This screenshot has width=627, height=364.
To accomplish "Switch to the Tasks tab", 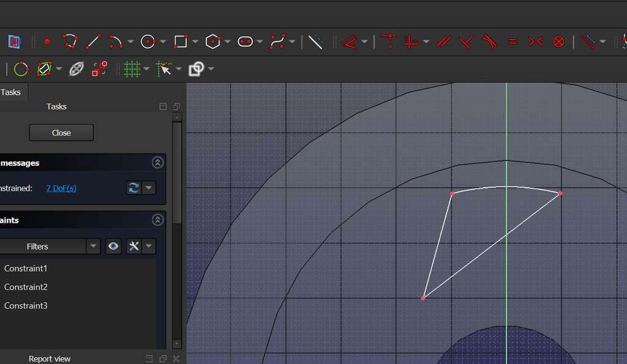I will 11,92.
